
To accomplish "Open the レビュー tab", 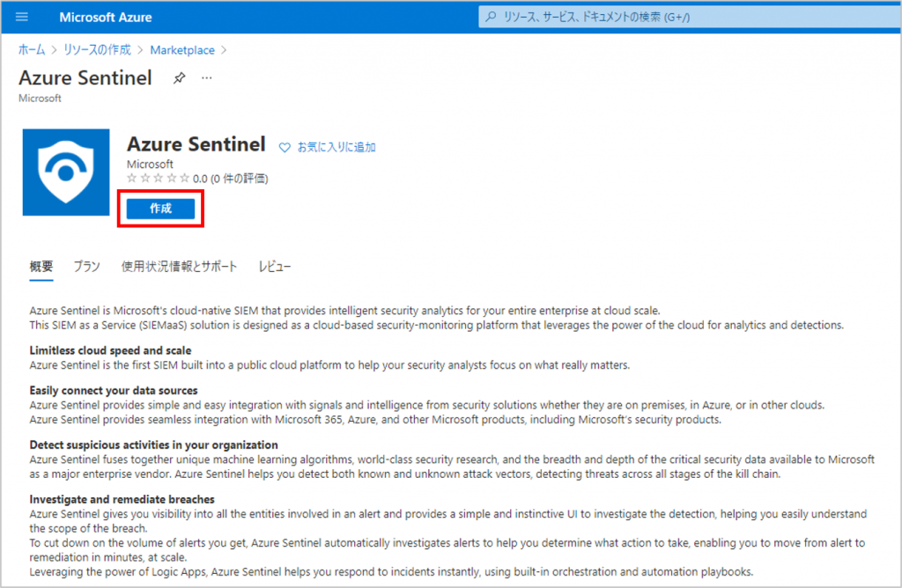I will (x=275, y=267).
